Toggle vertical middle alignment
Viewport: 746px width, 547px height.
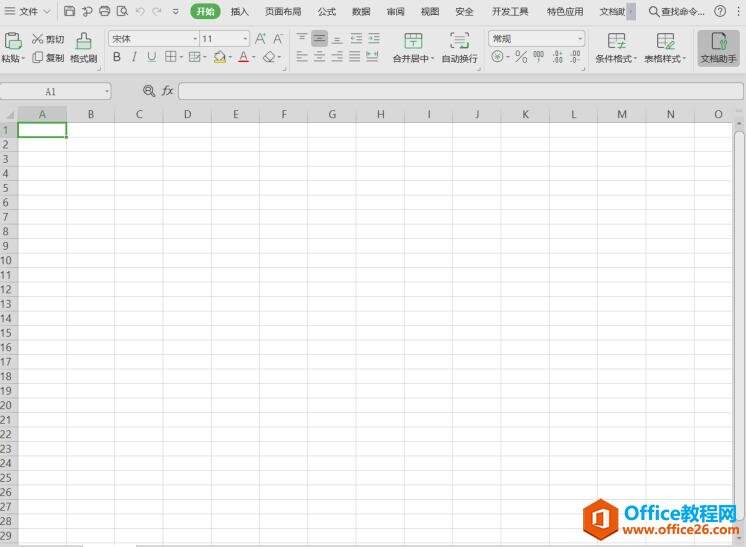pos(319,38)
